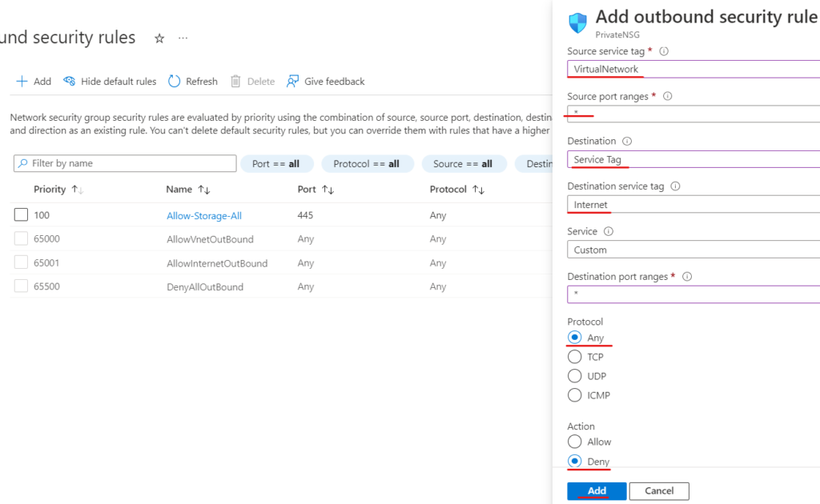Click priority value 65000
Screen dimensions: 820x504
(46, 238)
